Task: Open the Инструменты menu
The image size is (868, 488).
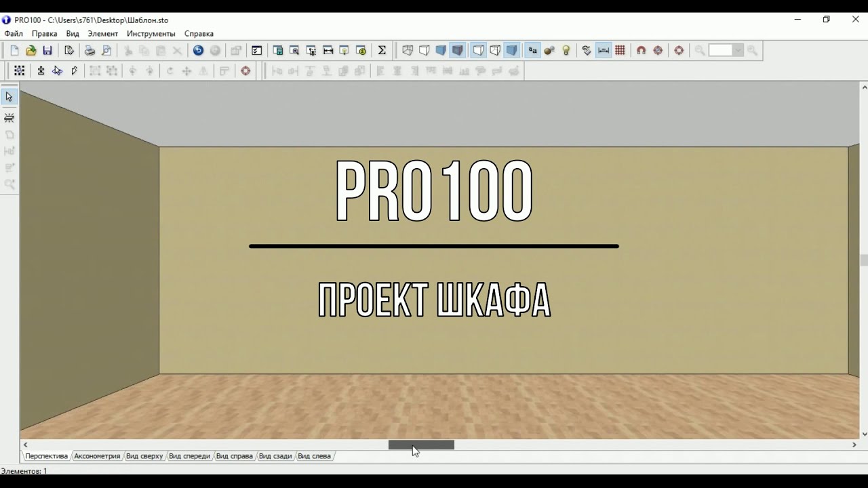Action: click(x=151, y=33)
